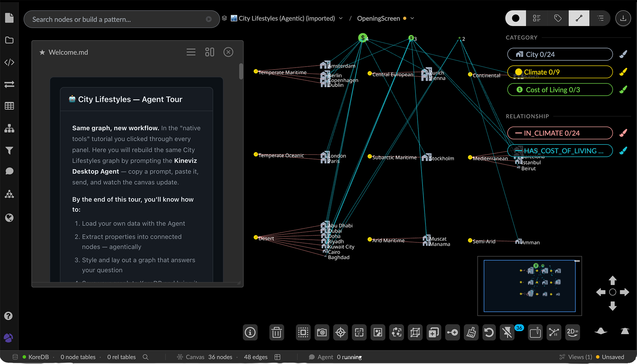Viewport: 637px width, 364px height.
Task: Toggle the tag legend mode
Action: [558, 18]
